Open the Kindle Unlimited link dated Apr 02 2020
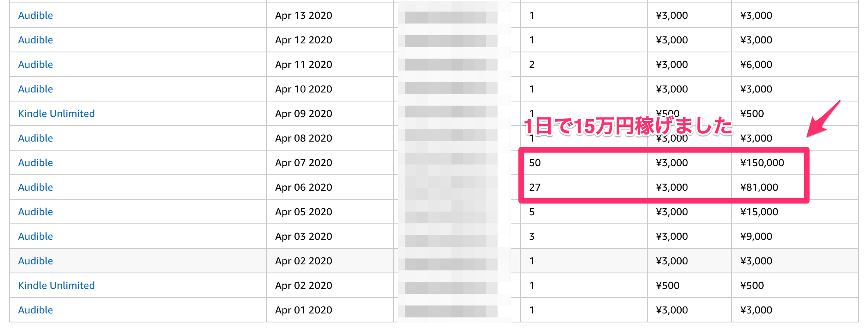Screen dimensions: 868x329 [x=57, y=286]
